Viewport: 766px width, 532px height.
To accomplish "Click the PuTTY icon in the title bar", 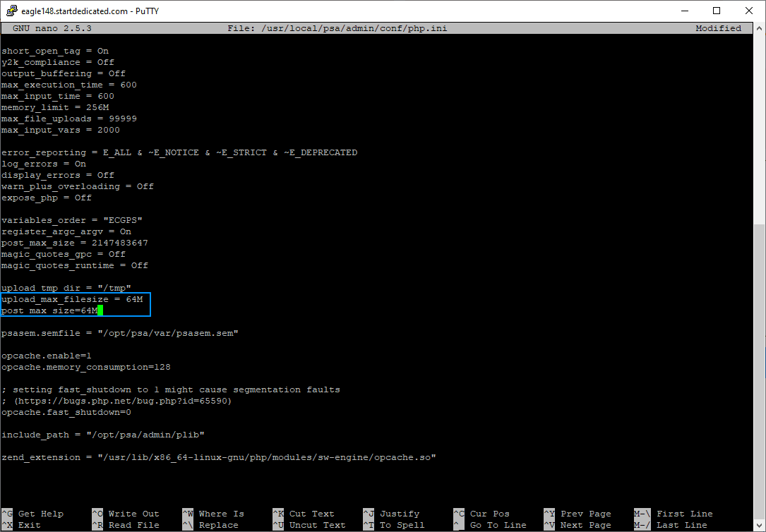I will click(x=12, y=11).
